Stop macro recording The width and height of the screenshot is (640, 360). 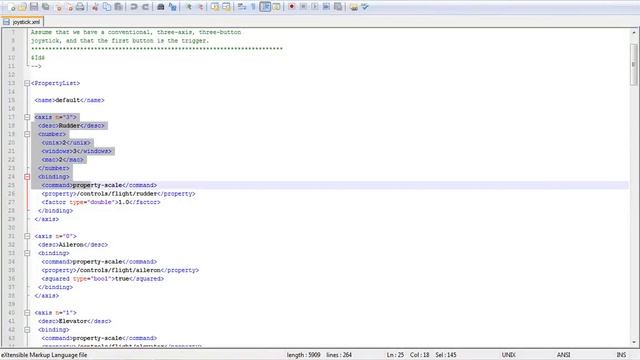(x=303, y=7)
